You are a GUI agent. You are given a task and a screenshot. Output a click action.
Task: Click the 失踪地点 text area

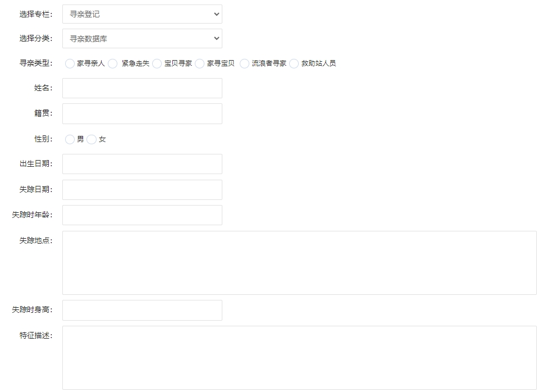point(299,263)
